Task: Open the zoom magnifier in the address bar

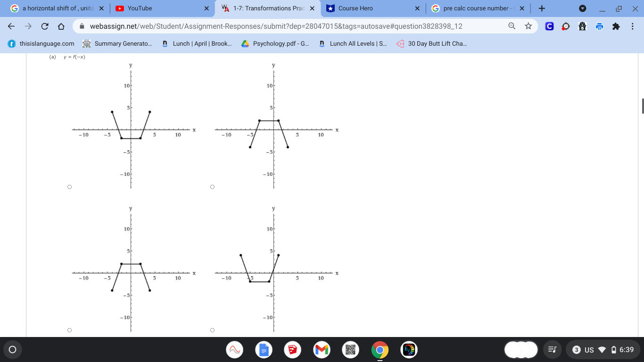Action: pyautogui.click(x=512, y=26)
